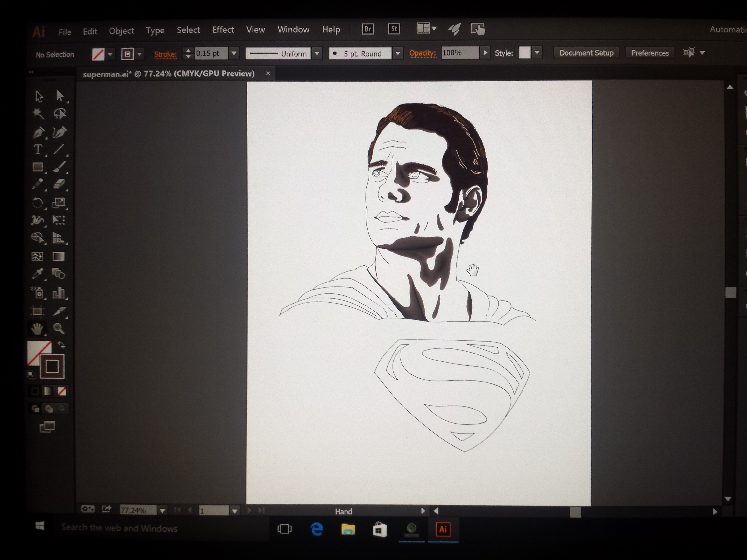Select the Pen tool
This screenshot has width=747, height=560.
coord(39,132)
